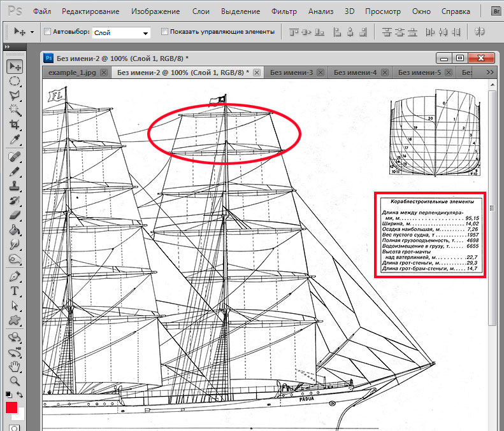The image size is (504, 431).
Task: Enable the Автовыбор checkbox
Action: pyautogui.click(x=48, y=32)
